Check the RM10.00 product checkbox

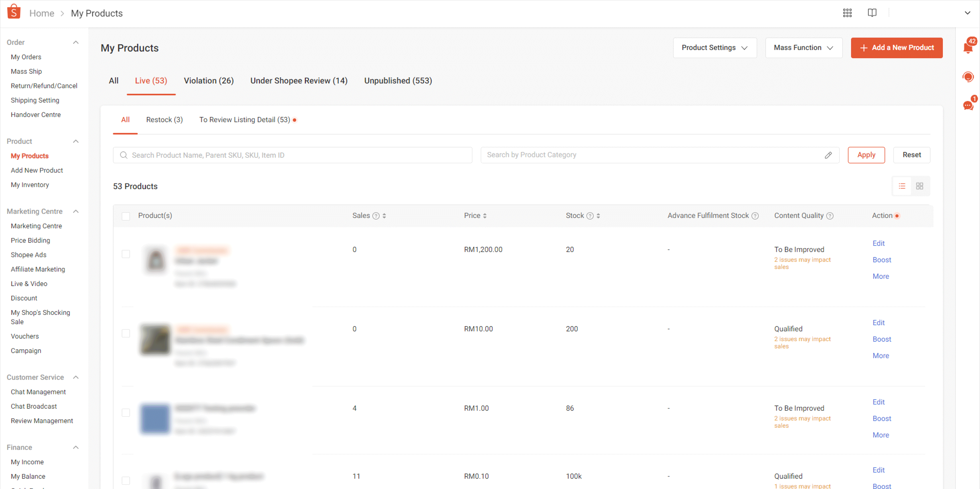click(x=126, y=333)
